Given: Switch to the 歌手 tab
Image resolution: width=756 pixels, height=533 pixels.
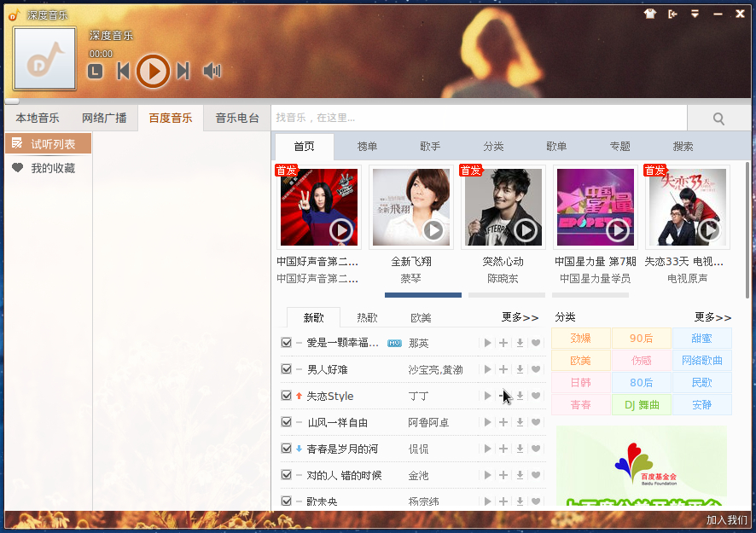Looking at the screenshot, I should pyautogui.click(x=429, y=147).
